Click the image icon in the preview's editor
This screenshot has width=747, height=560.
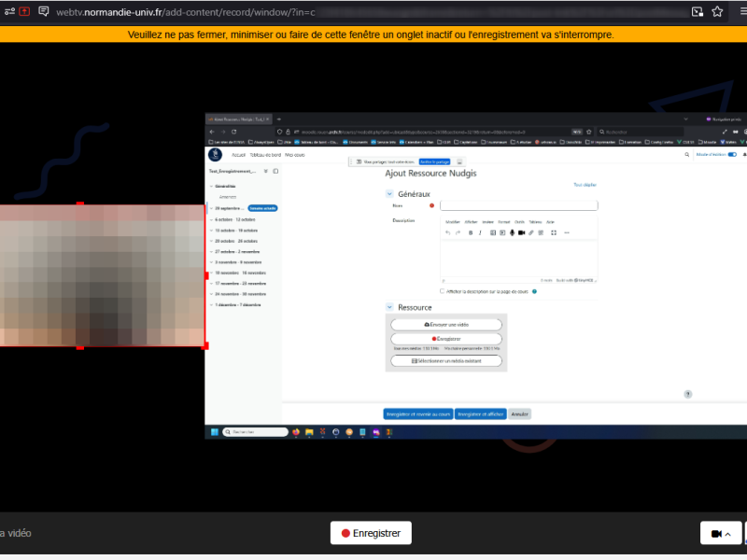[x=493, y=232]
